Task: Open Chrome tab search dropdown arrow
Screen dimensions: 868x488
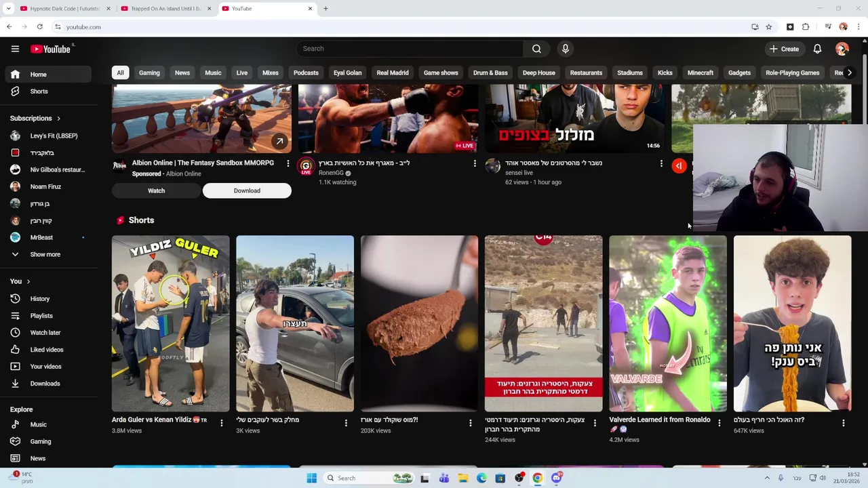Action: click(8, 9)
